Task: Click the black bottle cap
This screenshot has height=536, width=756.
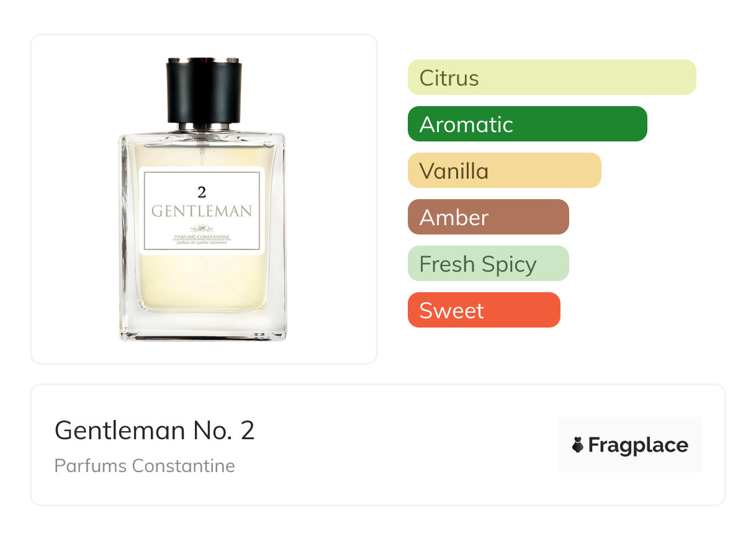Action: (204, 91)
